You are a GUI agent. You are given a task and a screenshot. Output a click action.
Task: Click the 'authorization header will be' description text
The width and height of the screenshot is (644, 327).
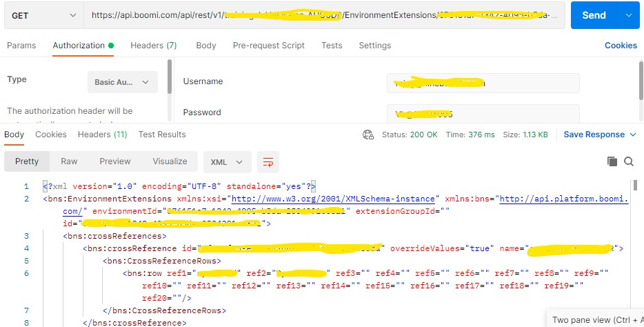click(70, 111)
